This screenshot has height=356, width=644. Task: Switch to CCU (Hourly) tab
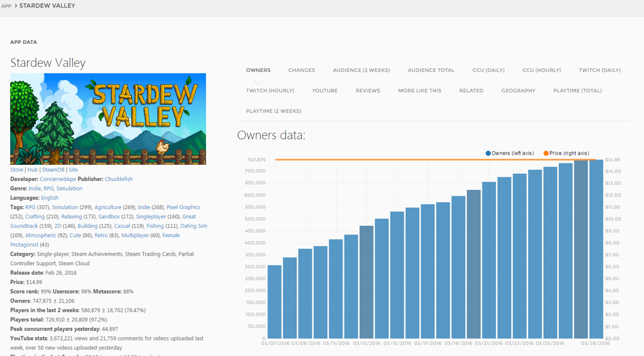(542, 70)
